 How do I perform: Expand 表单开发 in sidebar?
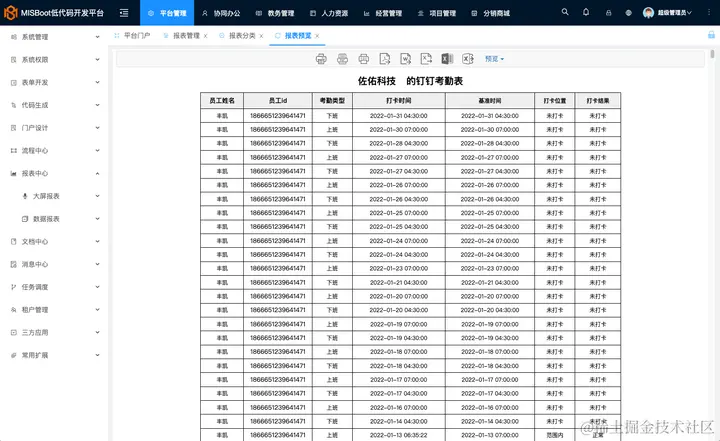(x=55, y=82)
